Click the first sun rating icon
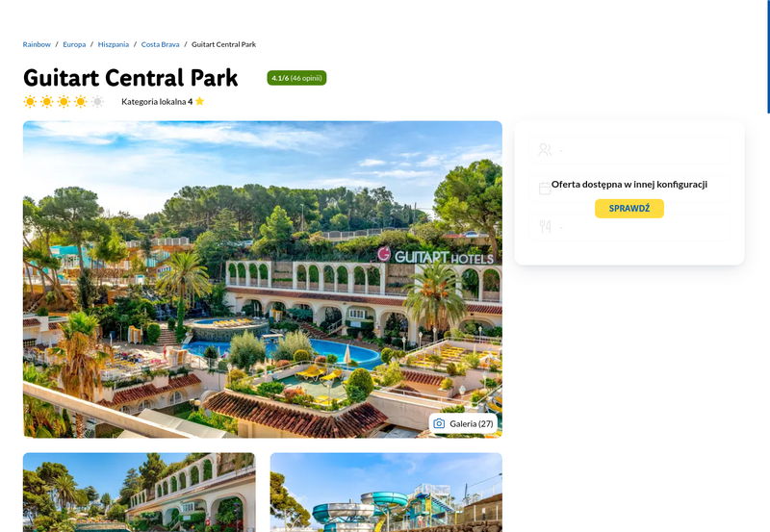Screen dimensions: 770x532 (30, 102)
